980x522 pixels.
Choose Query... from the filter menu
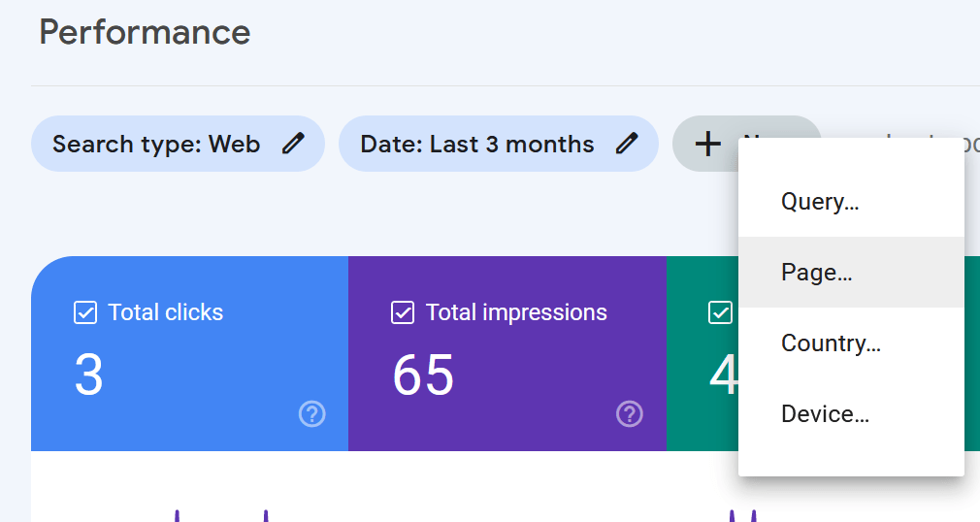[x=820, y=202]
